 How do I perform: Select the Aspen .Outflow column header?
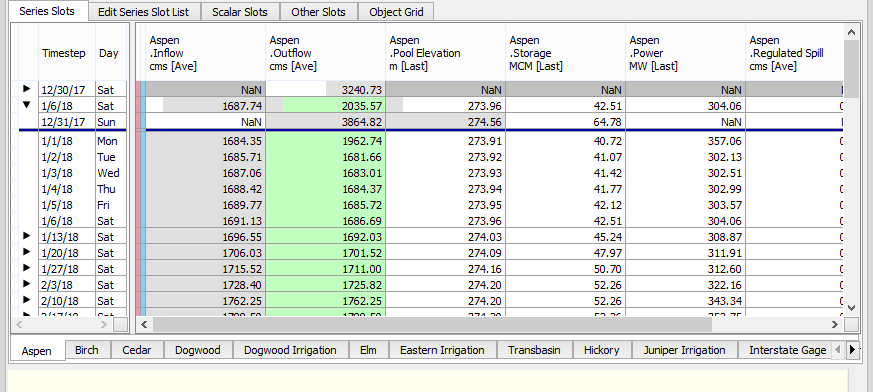(326, 53)
